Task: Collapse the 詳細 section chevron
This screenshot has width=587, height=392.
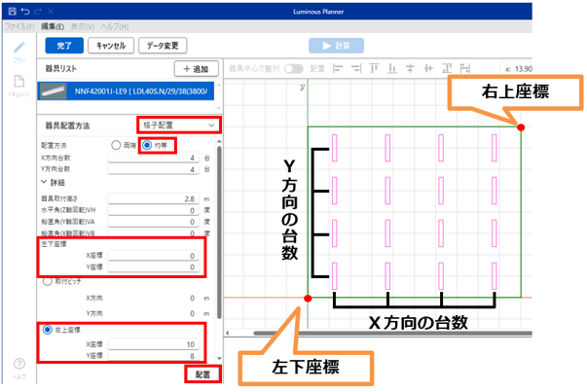Action: [43, 181]
